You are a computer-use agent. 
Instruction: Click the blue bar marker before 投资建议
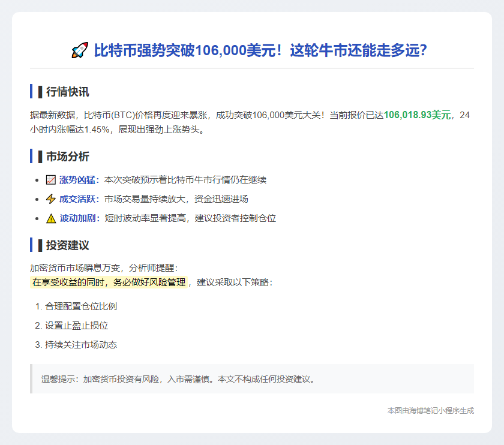tap(31, 245)
